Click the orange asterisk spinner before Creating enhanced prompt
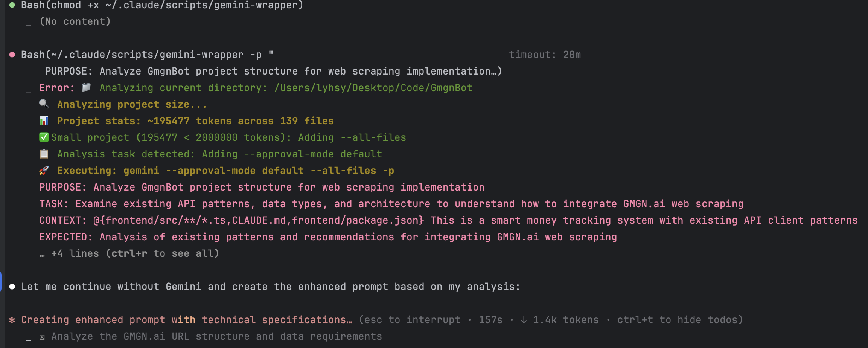The image size is (868, 348). [12, 320]
